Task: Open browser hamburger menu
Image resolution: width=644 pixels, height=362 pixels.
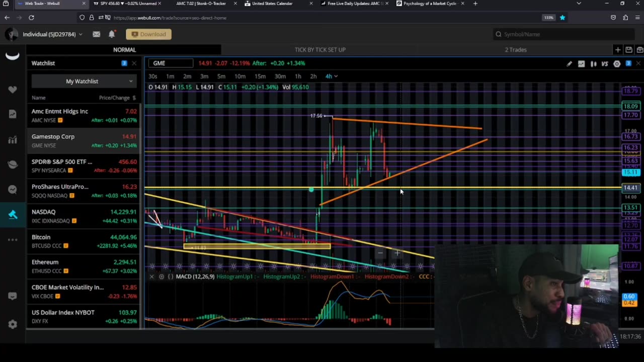Action: [x=637, y=18]
